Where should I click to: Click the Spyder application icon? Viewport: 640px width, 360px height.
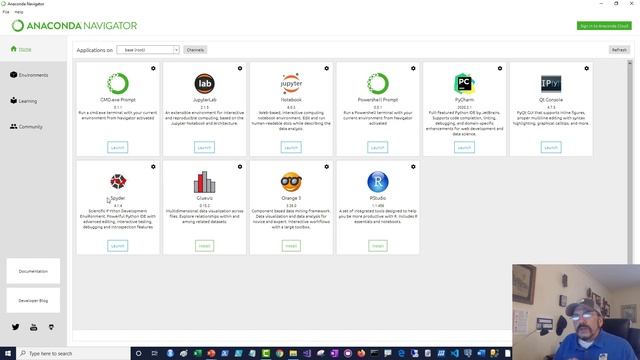[118, 181]
